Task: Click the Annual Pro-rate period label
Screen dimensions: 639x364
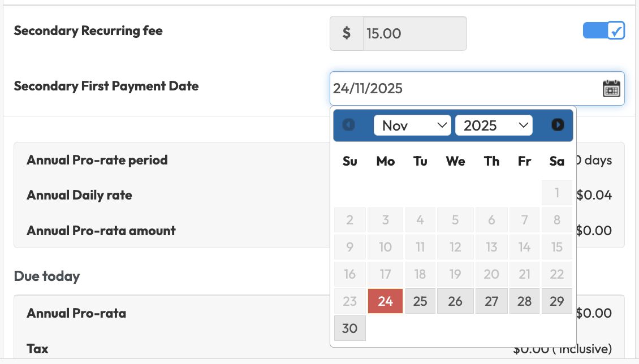Action: [x=97, y=160]
